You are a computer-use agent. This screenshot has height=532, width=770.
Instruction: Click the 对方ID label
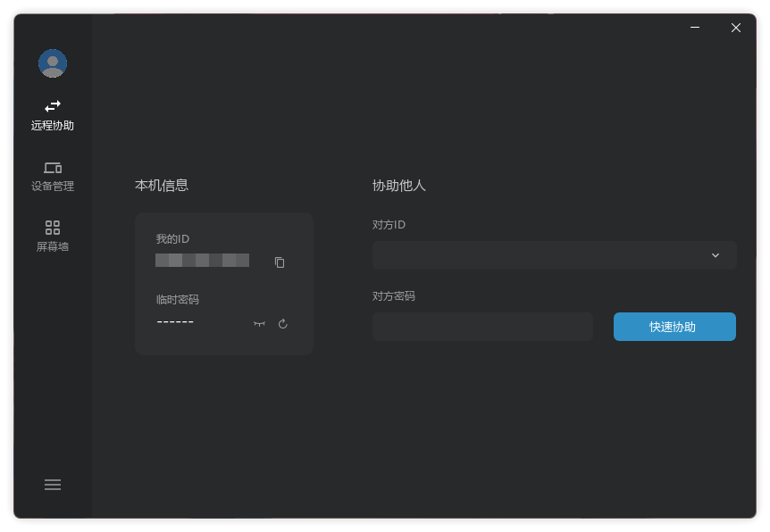389,225
